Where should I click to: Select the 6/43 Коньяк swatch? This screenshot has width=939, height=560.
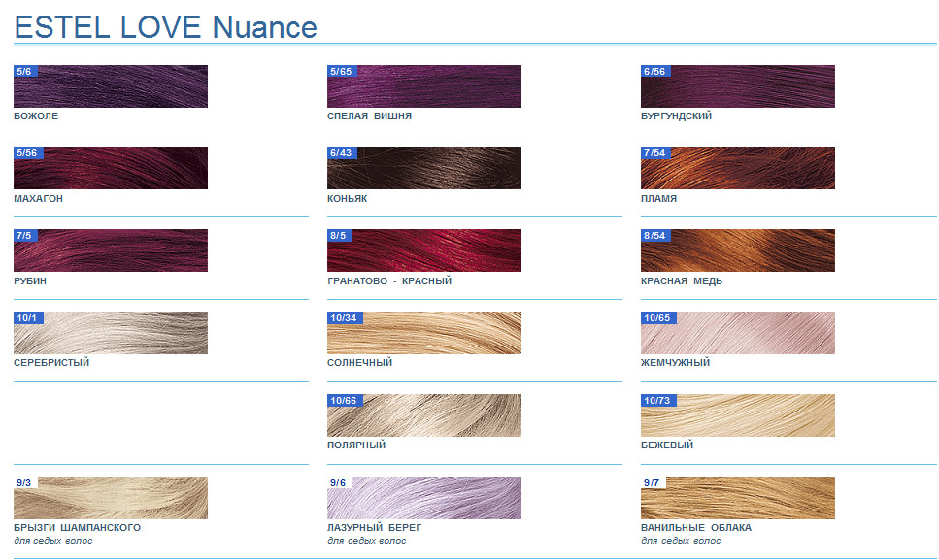click(424, 168)
